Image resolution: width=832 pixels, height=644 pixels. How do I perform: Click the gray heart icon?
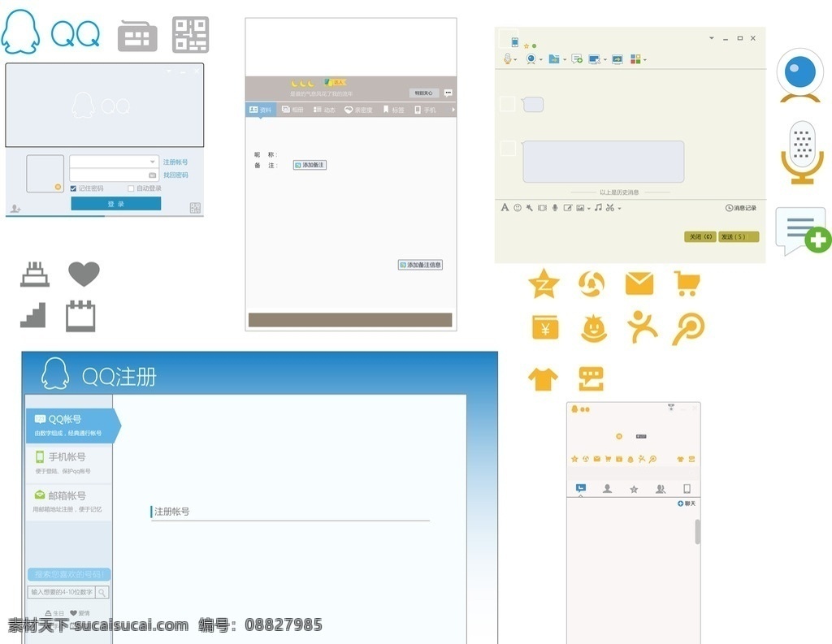(84, 274)
